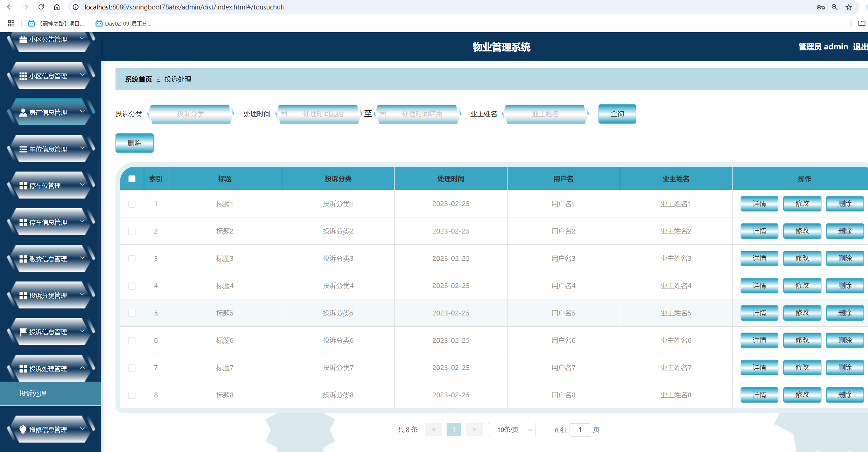
Task: Check the row checkbox for 标题3
Action: pyautogui.click(x=132, y=259)
